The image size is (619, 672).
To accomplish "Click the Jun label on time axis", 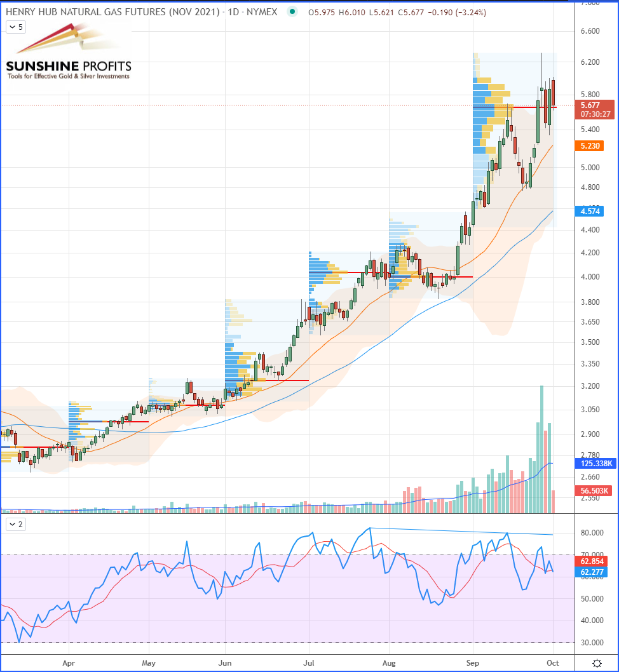I will [x=224, y=663].
